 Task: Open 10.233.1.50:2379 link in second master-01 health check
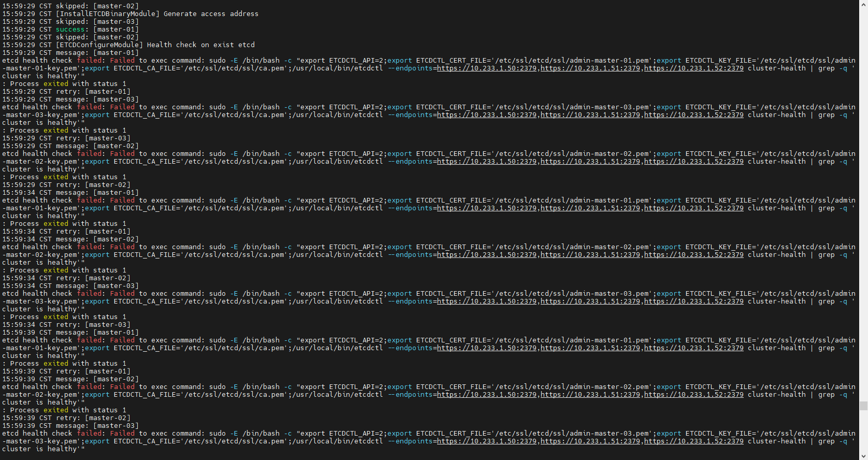click(x=486, y=208)
